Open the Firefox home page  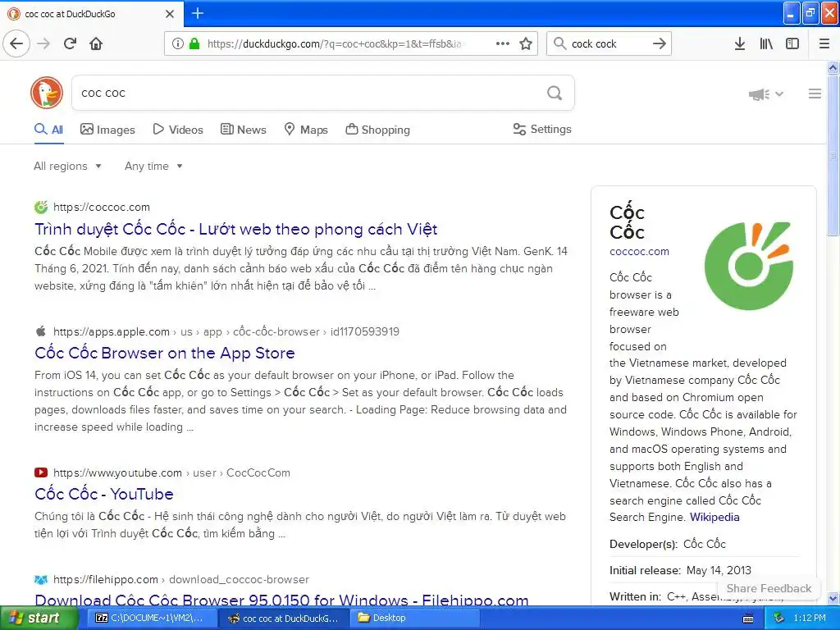(96, 43)
